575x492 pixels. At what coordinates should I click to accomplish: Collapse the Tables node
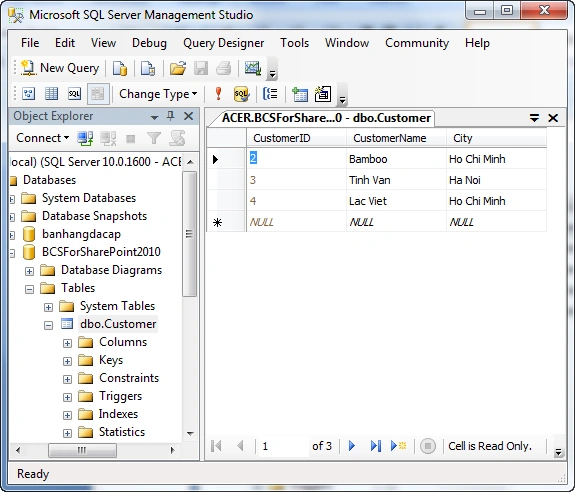click(x=29, y=290)
